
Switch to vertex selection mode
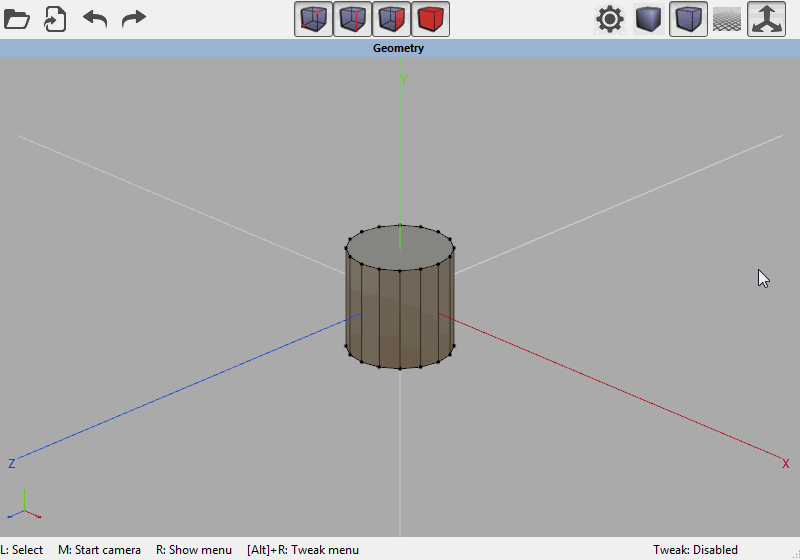(313, 19)
